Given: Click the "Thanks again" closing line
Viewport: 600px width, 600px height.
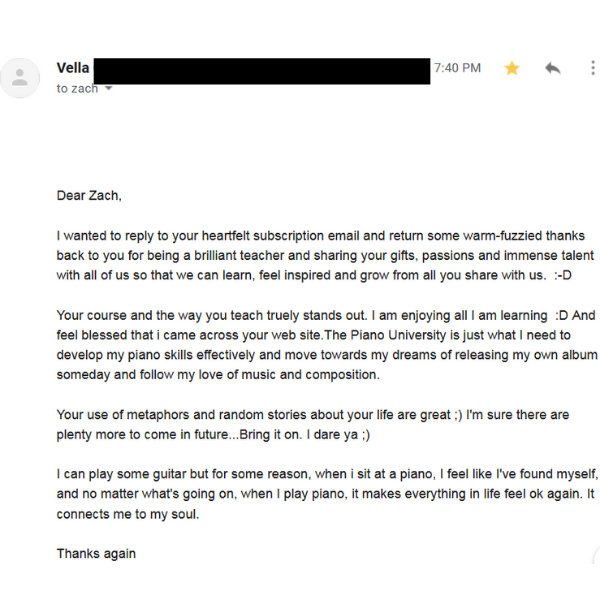Looking at the screenshot, I should click(96, 553).
